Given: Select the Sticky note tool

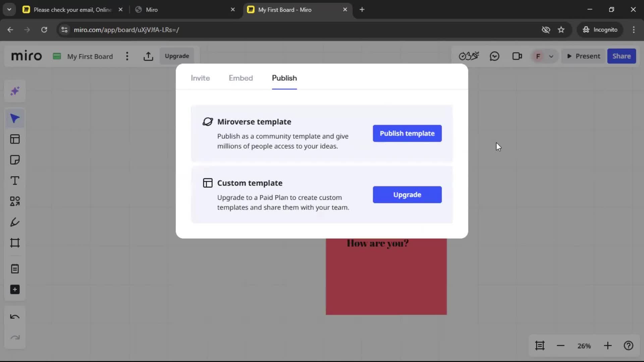Looking at the screenshot, I should (15, 160).
